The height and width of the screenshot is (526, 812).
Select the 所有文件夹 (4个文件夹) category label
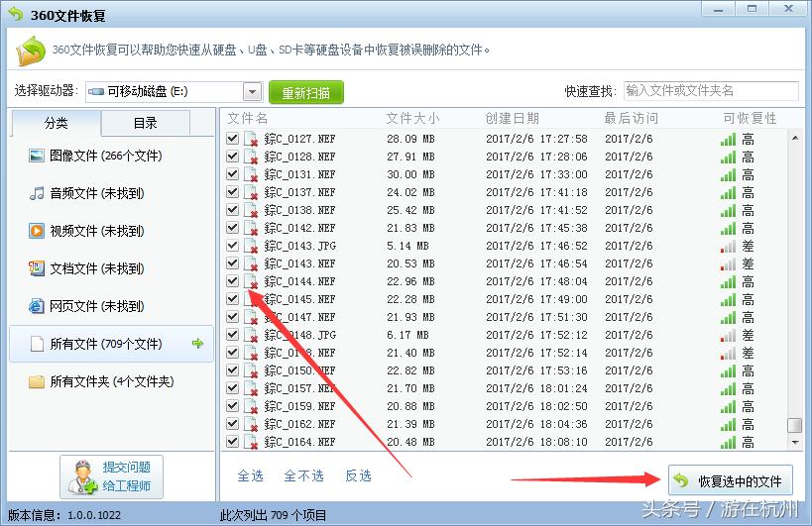point(112,381)
